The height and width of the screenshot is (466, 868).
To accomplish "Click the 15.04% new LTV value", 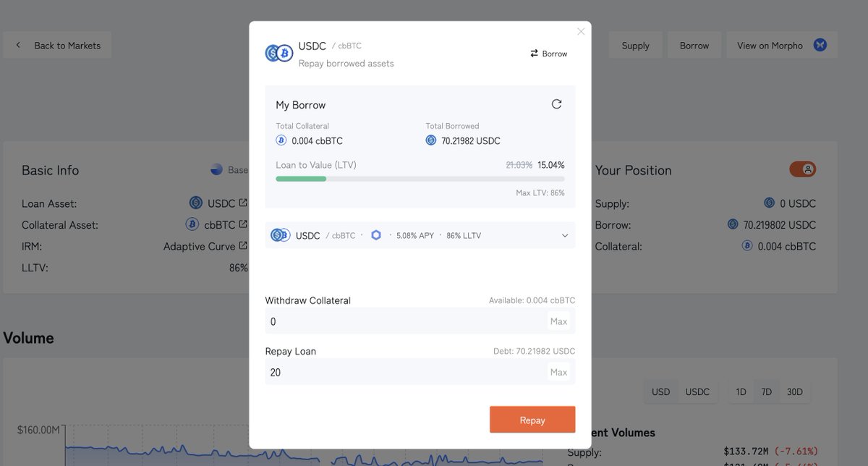I will pyautogui.click(x=551, y=165).
